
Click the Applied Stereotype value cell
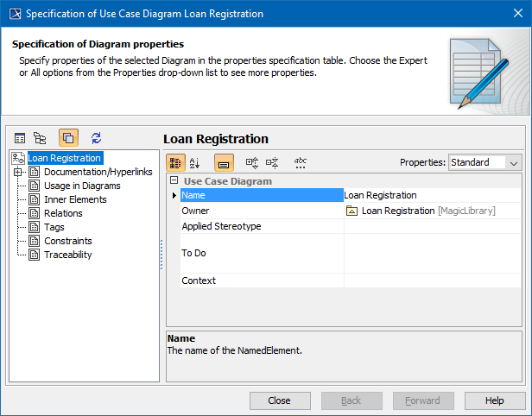click(432, 226)
